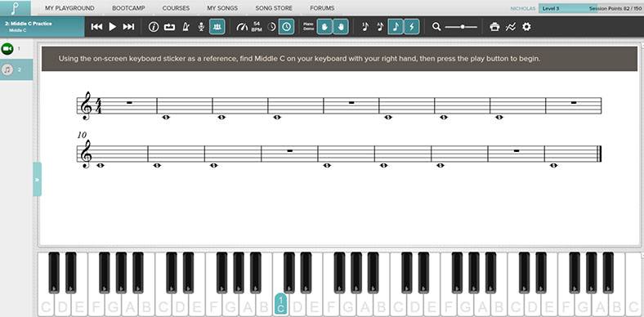The image size is (644, 317).
Task: Skip forward with the fast-forward button
Action: point(128,27)
